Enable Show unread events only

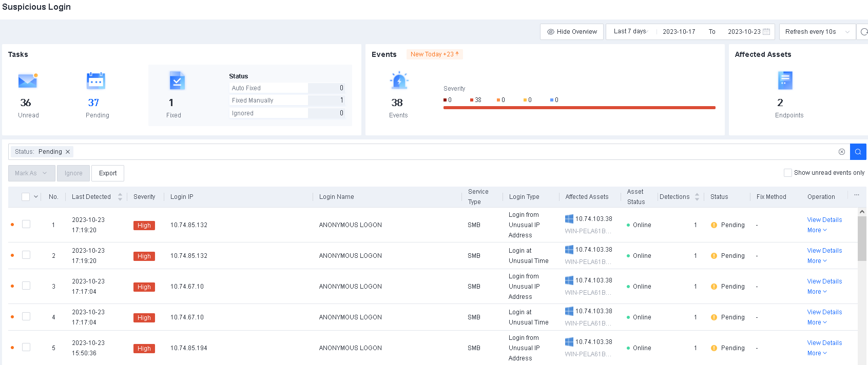[787, 173]
